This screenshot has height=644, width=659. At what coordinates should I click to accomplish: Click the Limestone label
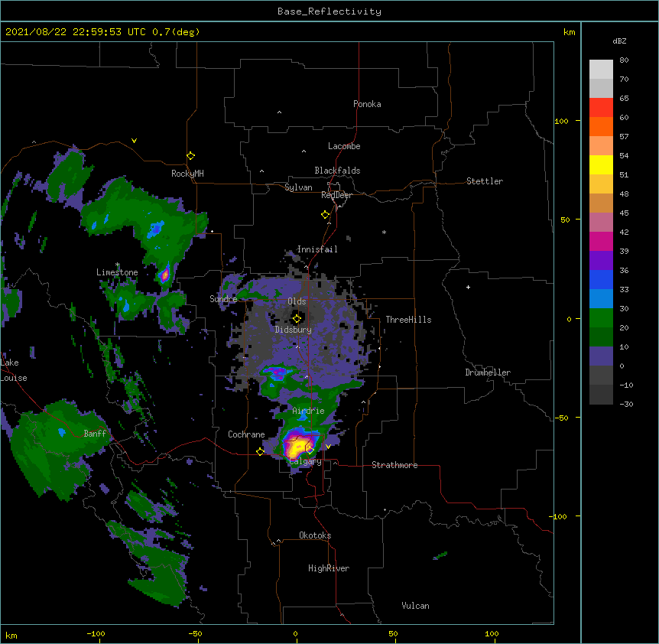coord(117,272)
